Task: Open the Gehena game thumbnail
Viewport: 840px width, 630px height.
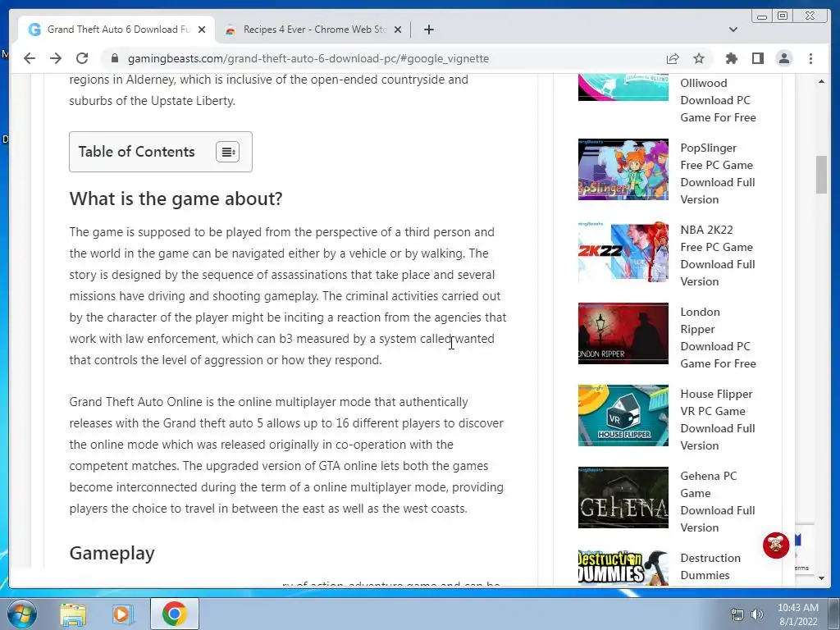Action: 623,497
